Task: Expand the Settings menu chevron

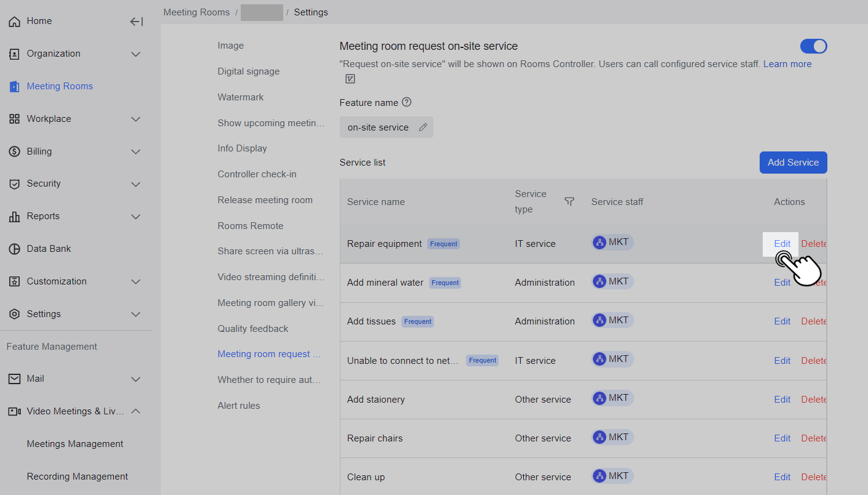Action: (136, 314)
